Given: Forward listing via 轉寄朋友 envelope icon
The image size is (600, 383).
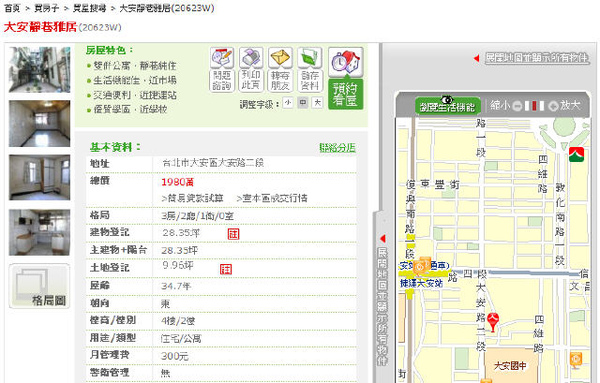Looking at the screenshot, I should pyautogui.click(x=280, y=70).
